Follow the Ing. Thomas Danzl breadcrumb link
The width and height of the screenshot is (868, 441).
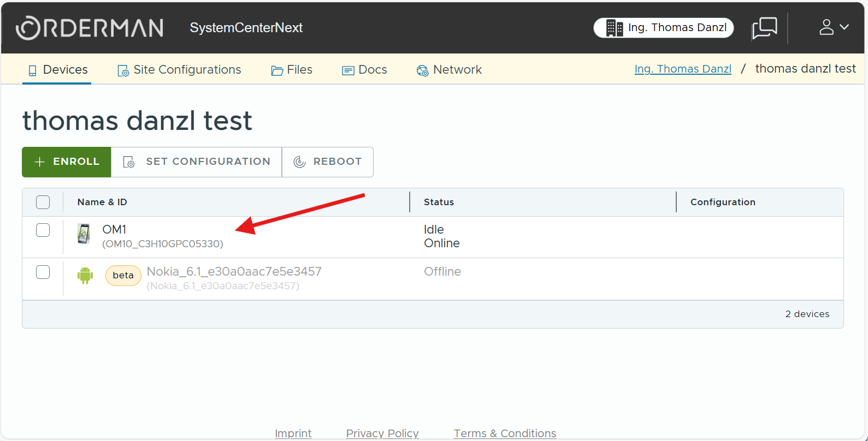pyautogui.click(x=682, y=69)
